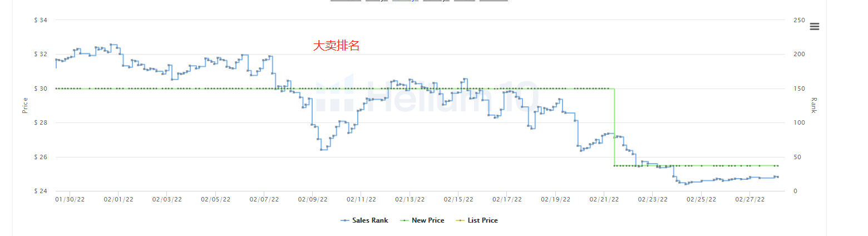Click the 02/23/22 date label

tap(653, 199)
